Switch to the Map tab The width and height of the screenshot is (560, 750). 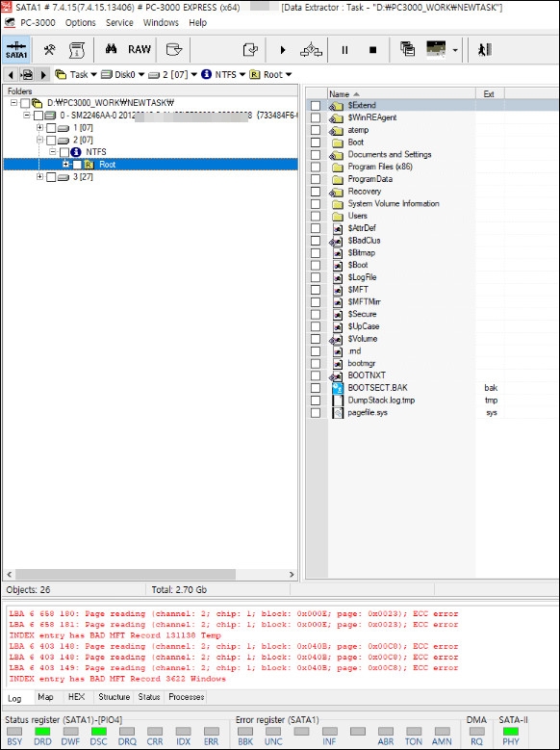click(45, 697)
